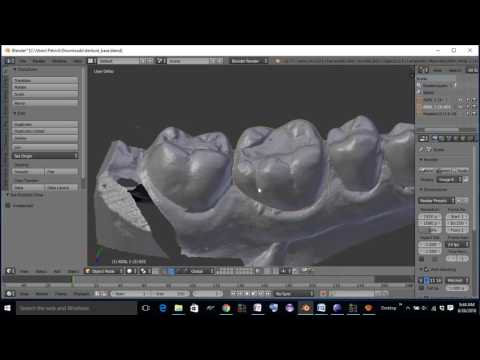Toggle renderability of first outliner object
This screenshot has height=360, width=480.
(474, 100)
